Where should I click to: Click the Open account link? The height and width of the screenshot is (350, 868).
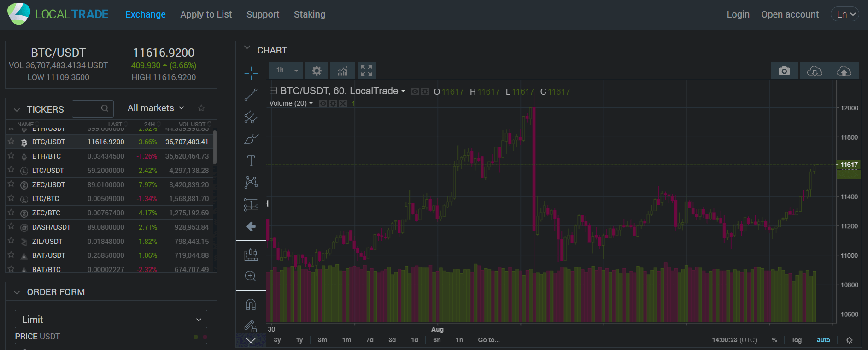click(x=790, y=14)
